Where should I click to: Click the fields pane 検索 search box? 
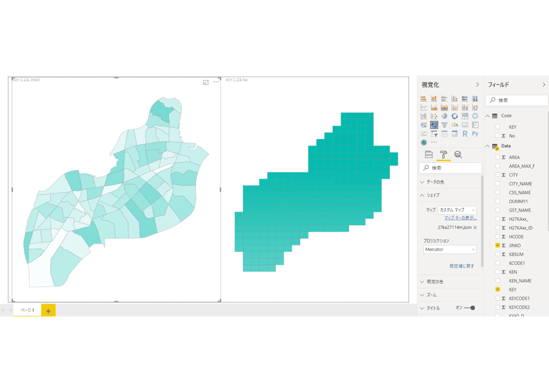coord(516,100)
